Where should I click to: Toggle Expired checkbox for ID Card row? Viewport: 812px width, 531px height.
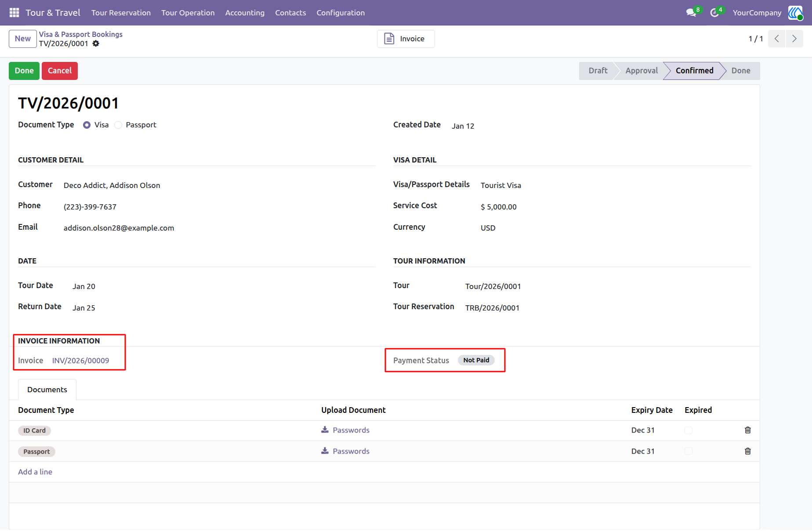pyautogui.click(x=689, y=430)
